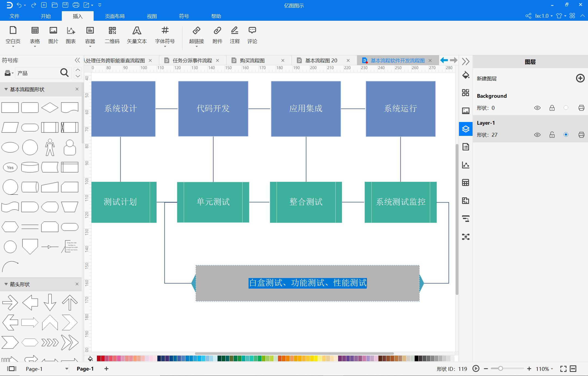Viewport: 588px width, 376px height.
Task: Open the 购买流程图 document tab
Action: pos(252,60)
